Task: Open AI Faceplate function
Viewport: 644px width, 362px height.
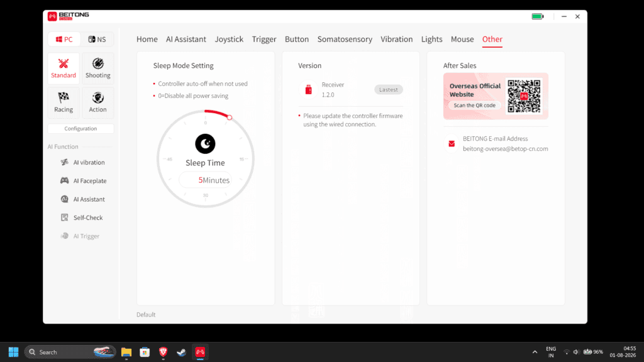Action: tap(84, 181)
